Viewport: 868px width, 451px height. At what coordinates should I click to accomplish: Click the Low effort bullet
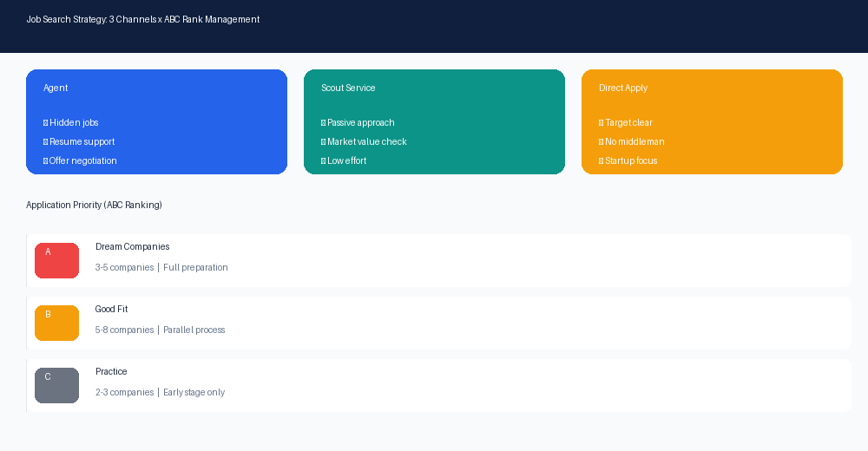point(344,161)
